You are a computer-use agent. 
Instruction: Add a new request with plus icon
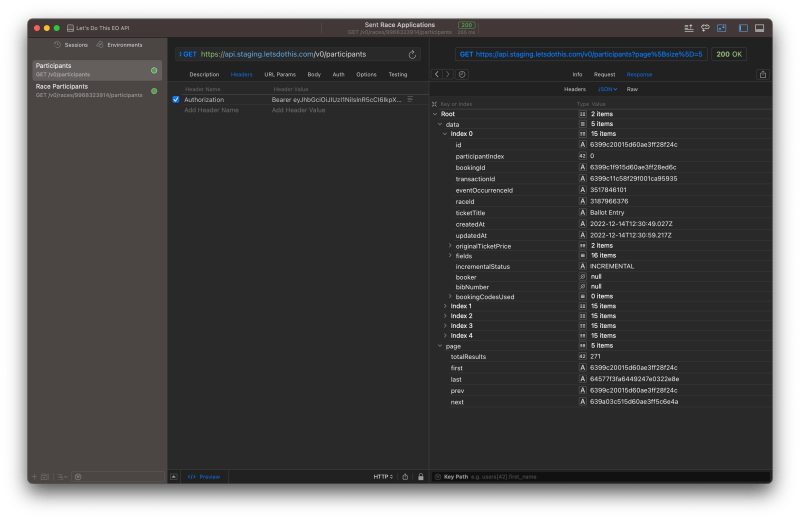pos(34,477)
